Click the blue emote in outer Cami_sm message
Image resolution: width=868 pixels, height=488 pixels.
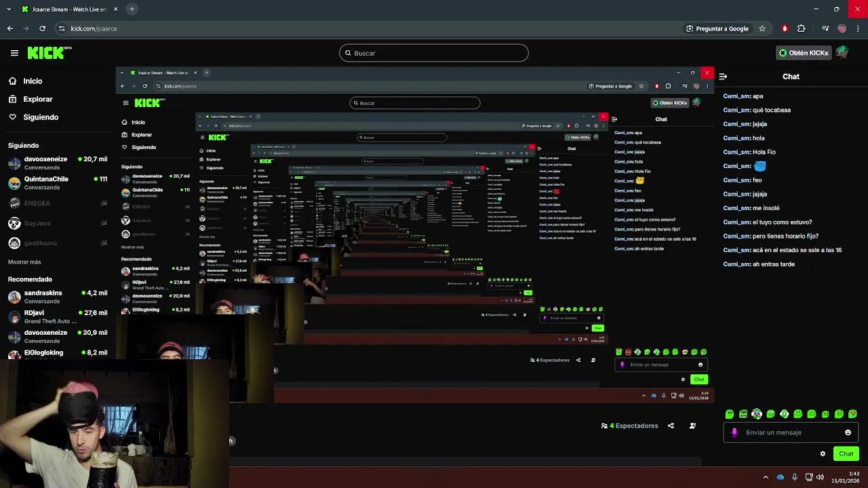click(760, 166)
